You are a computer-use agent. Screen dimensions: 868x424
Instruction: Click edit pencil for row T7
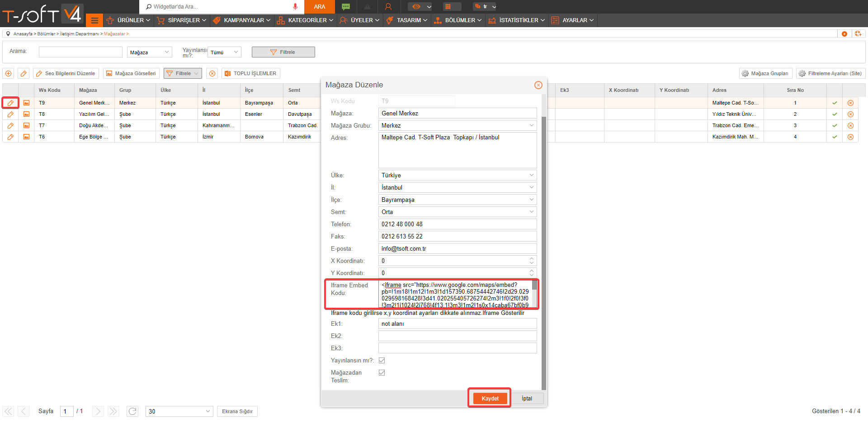(10, 125)
